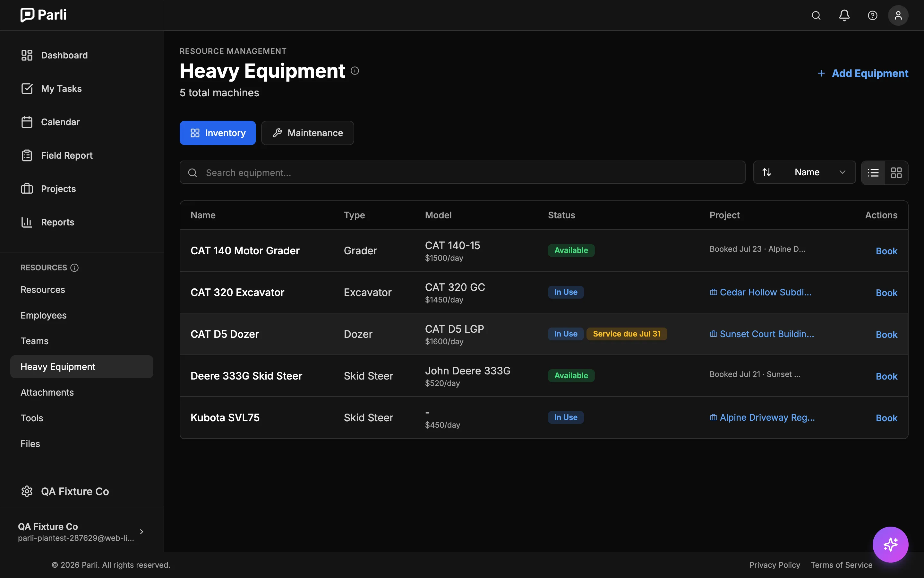
Task: Switch to grid view
Action: point(896,173)
